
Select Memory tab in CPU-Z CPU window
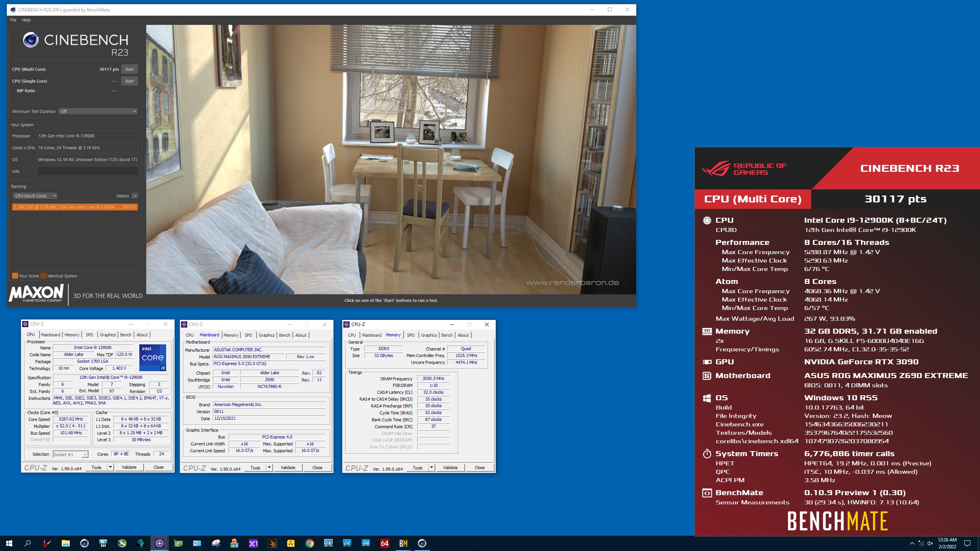pos(72,335)
